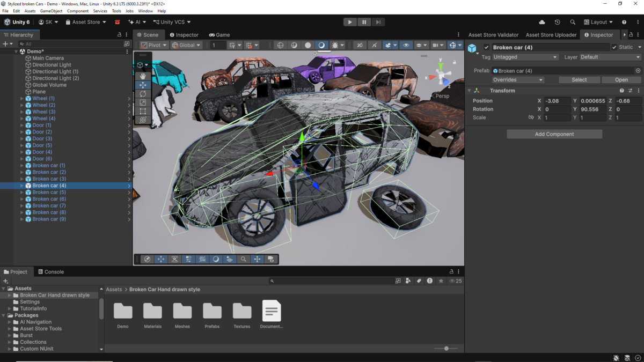
Task: Toggle the Static checkbox
Action: pos(614,47)
